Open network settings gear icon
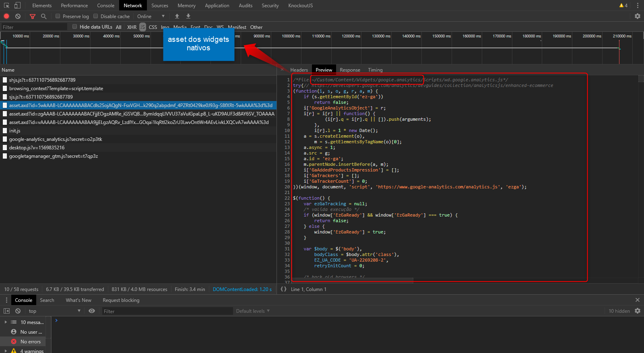The width and height of the screenshot is (644, 353). tap(638, 17)
